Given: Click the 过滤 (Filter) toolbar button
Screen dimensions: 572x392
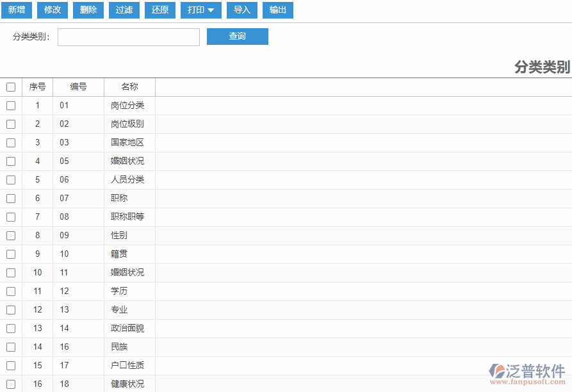Looking at the screenshot, I should pos(124,10).
